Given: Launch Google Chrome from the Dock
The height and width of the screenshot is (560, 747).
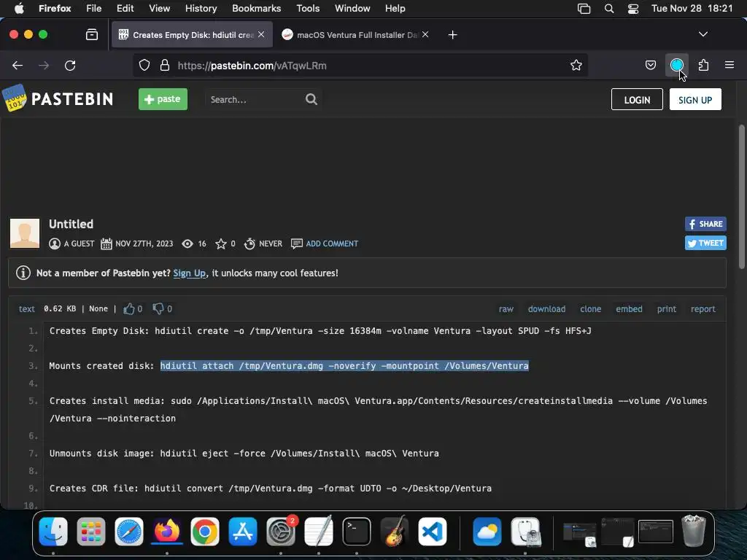Looking at the screenshot, I should click(205, 531).
